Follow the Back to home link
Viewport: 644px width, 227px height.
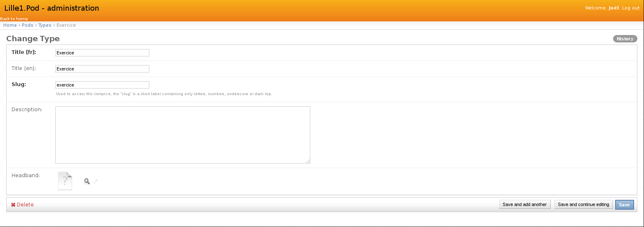pos(14,19)
